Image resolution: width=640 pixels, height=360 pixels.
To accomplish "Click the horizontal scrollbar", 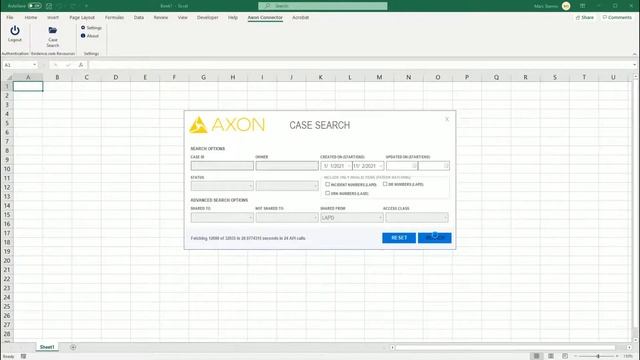I will click(x=505, y=347).
